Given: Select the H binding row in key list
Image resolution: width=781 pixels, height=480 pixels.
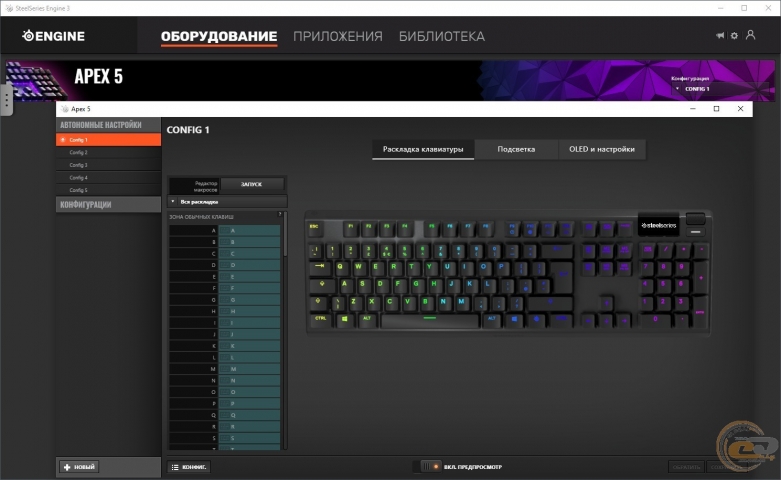Looking at the screenshot, I should (225, 311).
